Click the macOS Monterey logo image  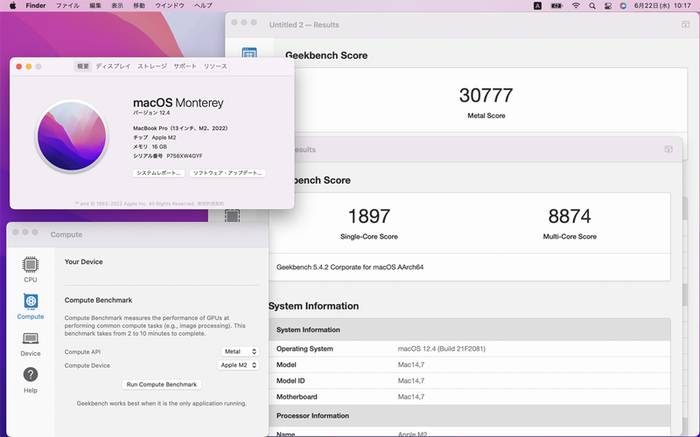[72, 136]
